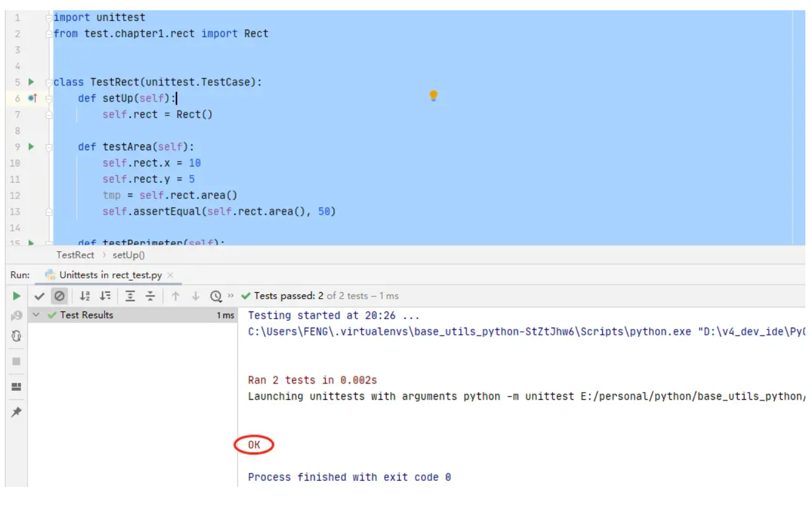Viewport: 812px width, 517px height.
Task: Click line number 10 in the gutter
Action: 15,163
